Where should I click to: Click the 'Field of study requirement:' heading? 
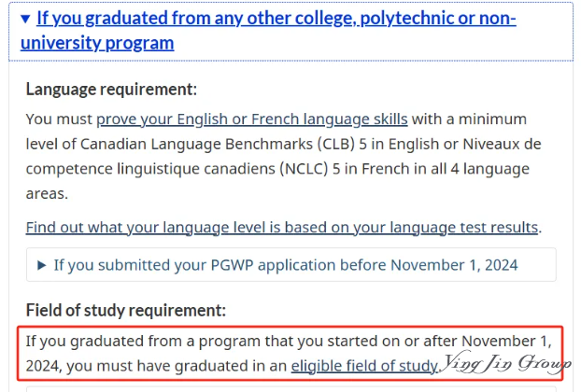(x=125, y=310)
